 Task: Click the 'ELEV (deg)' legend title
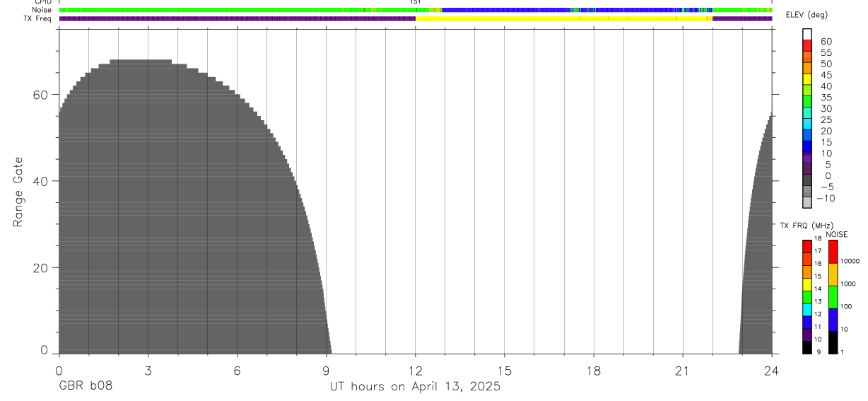(x=807, y=15)
